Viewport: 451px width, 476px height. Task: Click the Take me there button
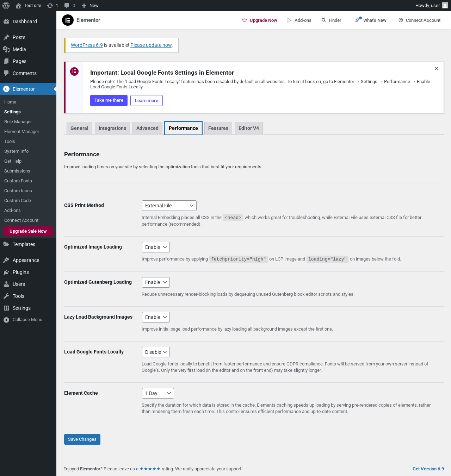click(109, 100)
